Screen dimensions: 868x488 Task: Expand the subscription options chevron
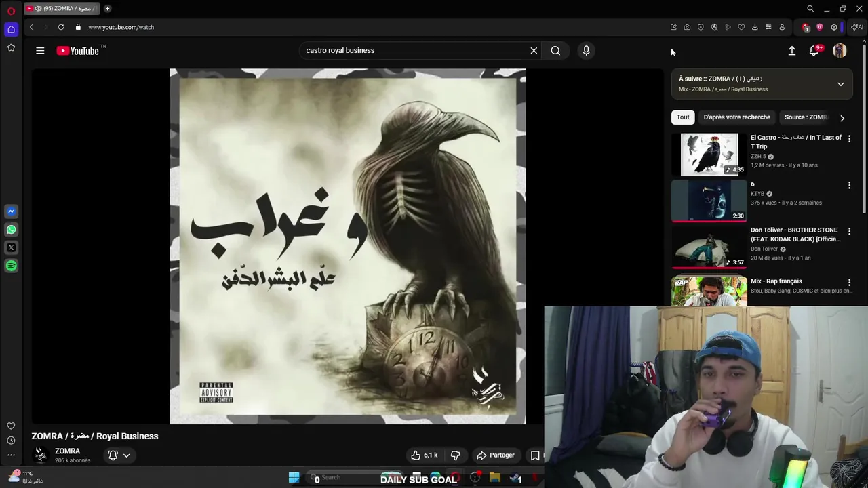pyautogui.click(x=126, y=455)
